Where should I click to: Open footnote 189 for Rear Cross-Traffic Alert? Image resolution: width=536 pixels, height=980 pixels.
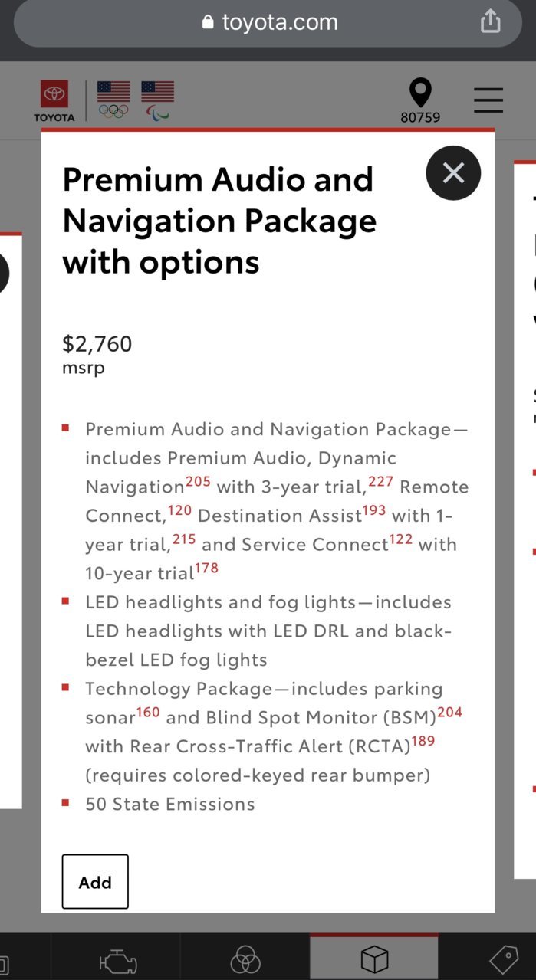pyautogui.click(x=423, y=741)
